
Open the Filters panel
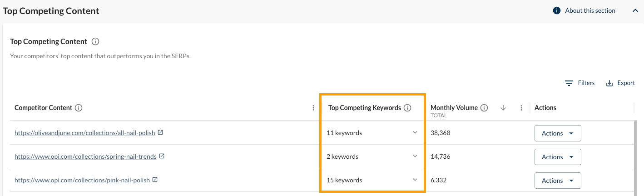(x=580, y=83)
